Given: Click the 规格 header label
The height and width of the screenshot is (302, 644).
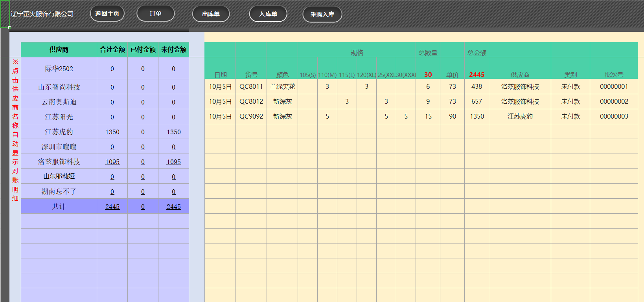Looking at the screenshot, I should click(357, 53).
